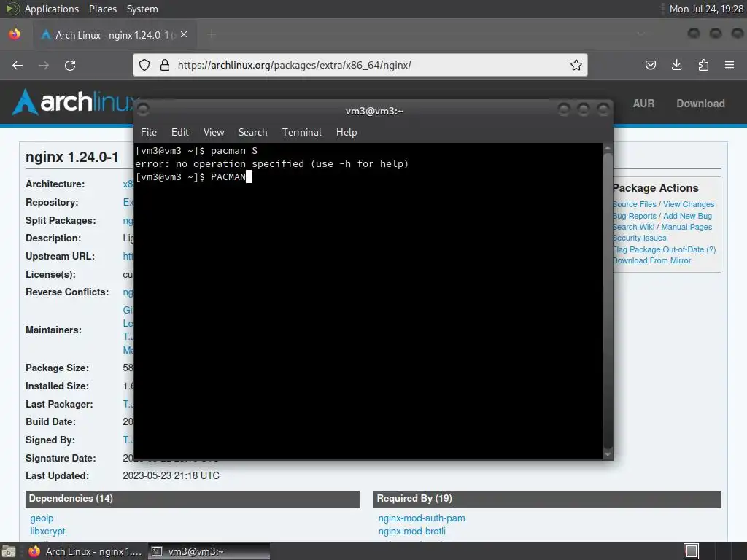Switch to Firefox in bottom taskbar

tap(86, 551)
